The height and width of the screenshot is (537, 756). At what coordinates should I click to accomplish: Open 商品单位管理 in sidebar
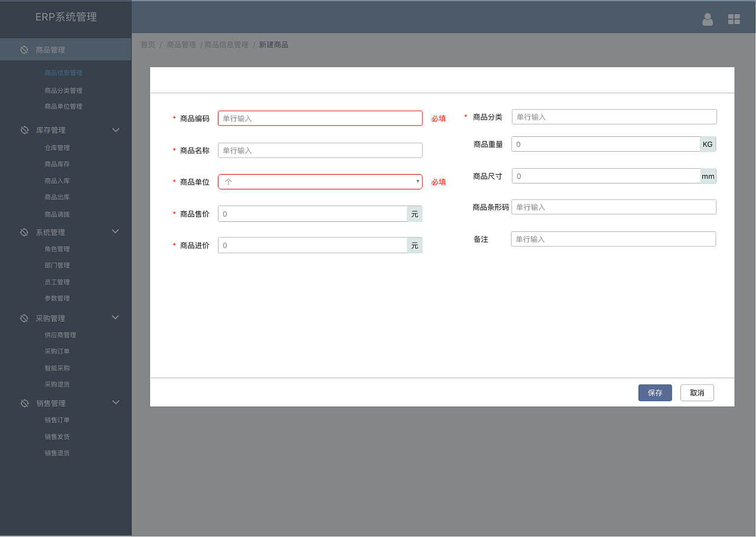[x=63, y=107]
